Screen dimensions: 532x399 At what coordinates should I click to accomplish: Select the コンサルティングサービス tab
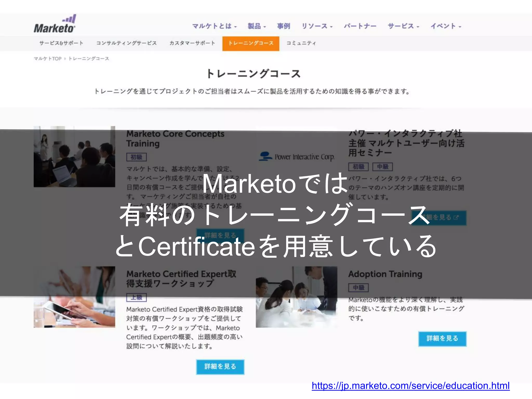pos(127,43)
